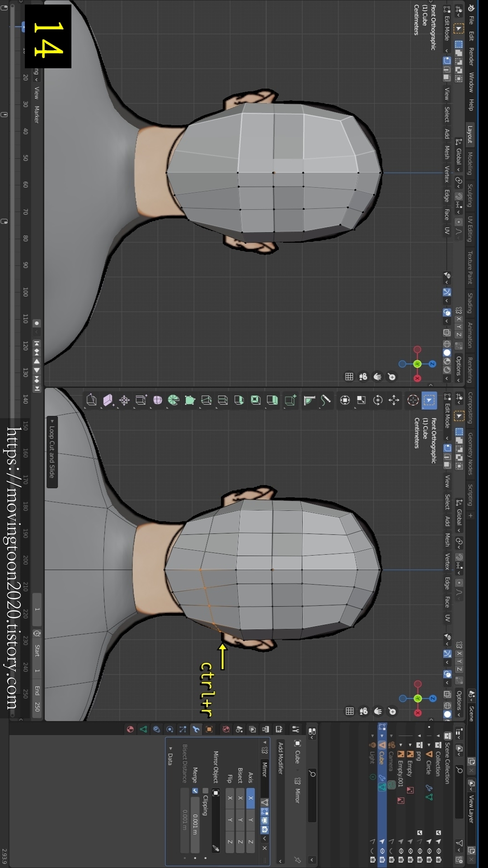The image size is (488, 868).
Task: Click the timeline End frame 250 field
Action: (x=37, y=698)
